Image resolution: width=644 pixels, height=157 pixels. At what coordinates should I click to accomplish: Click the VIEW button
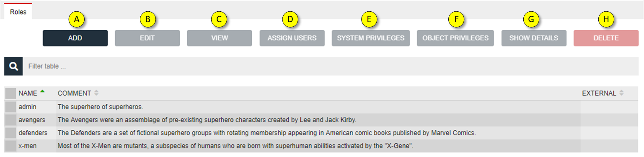pyautogui.click(x=220, y=38)
